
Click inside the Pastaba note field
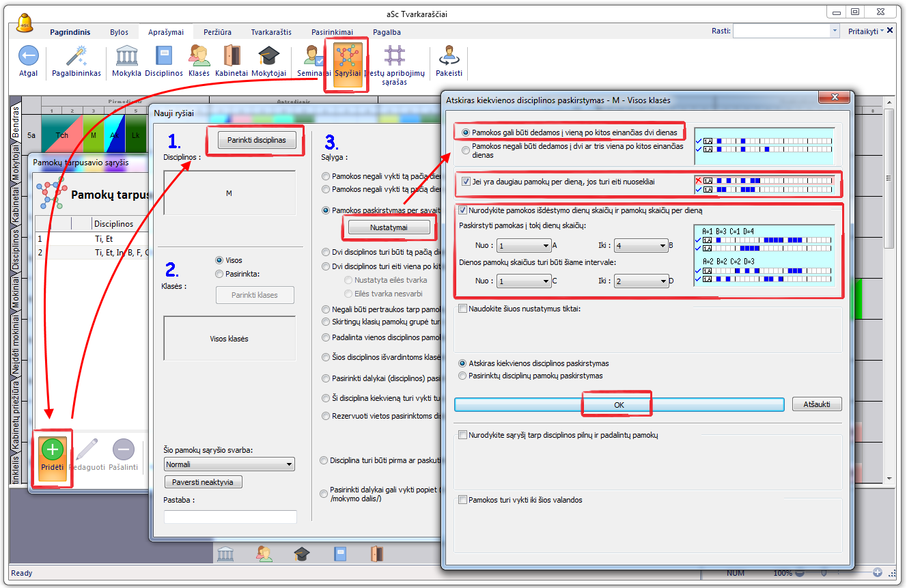(x=230, y=517)
